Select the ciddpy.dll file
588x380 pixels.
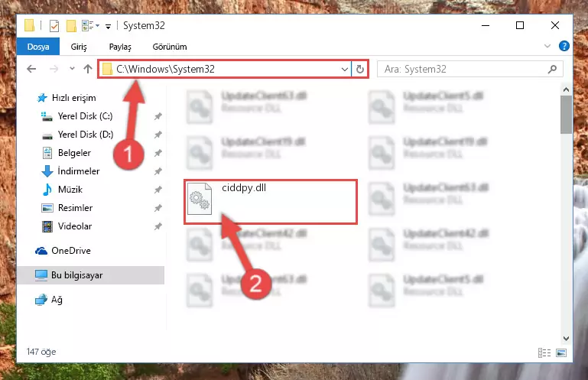(271, 202)
